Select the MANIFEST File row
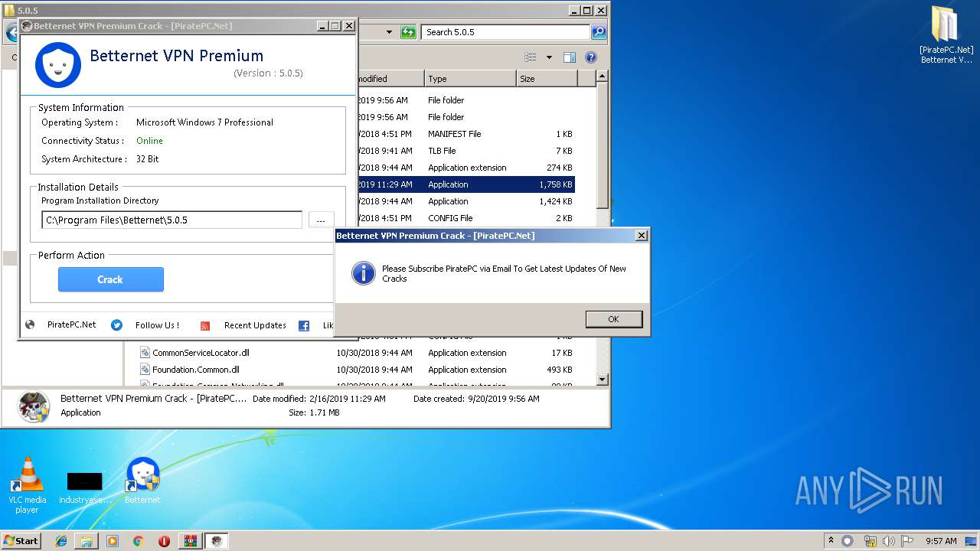980x551 pixels. click(x=465, y=134)
